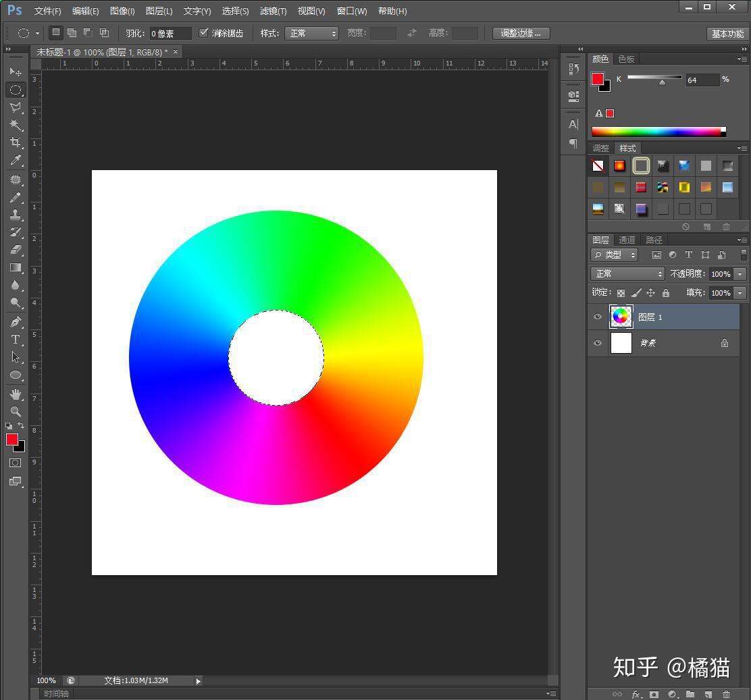Select the Clone Stamp tool
The height and width of the screenshot is (700, 751).
[x=16, y=215]
